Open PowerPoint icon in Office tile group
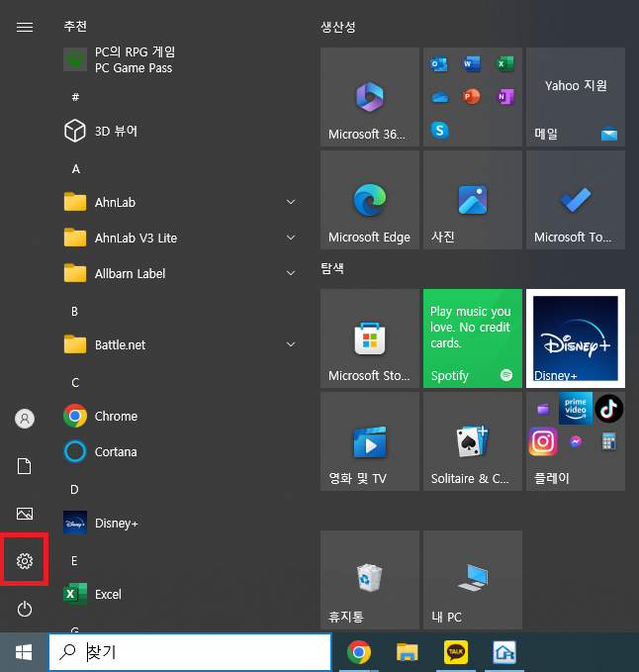This screenshot has height=672, width=639. point(472,96)
